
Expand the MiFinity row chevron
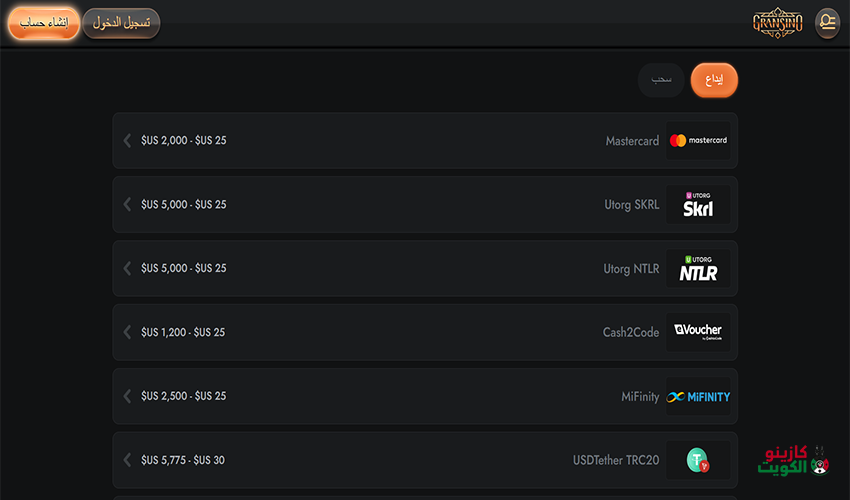pyautogui.click(x=127, y=396)
